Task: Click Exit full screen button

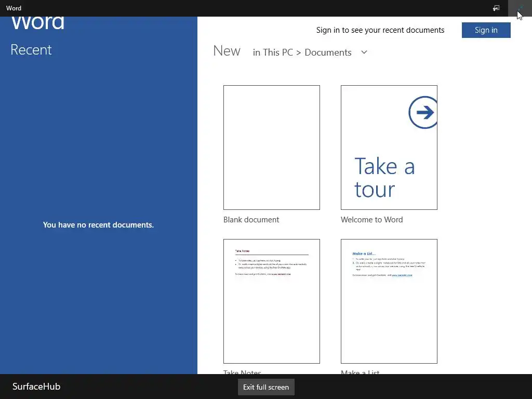Action: [x=266, y=387]
